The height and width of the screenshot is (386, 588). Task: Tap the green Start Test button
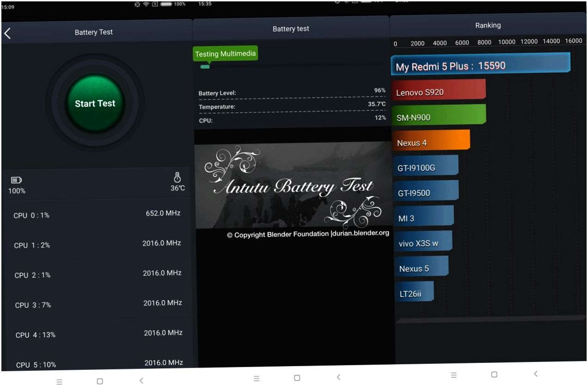pos(95,103)
